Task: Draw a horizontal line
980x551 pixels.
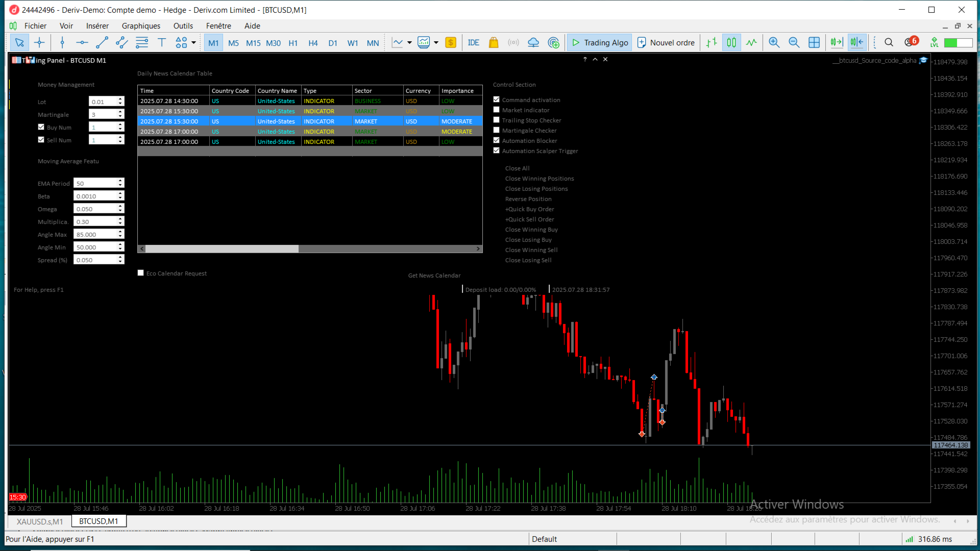Action: (x=82, y=43)
